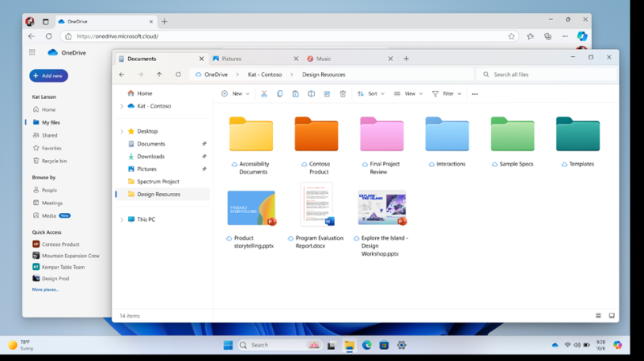The height and width of the screenshot is (361, 644).
Task: Click the Delete trash icon in File Explorer
Action: pyautogui.click(x=343, y=94)
